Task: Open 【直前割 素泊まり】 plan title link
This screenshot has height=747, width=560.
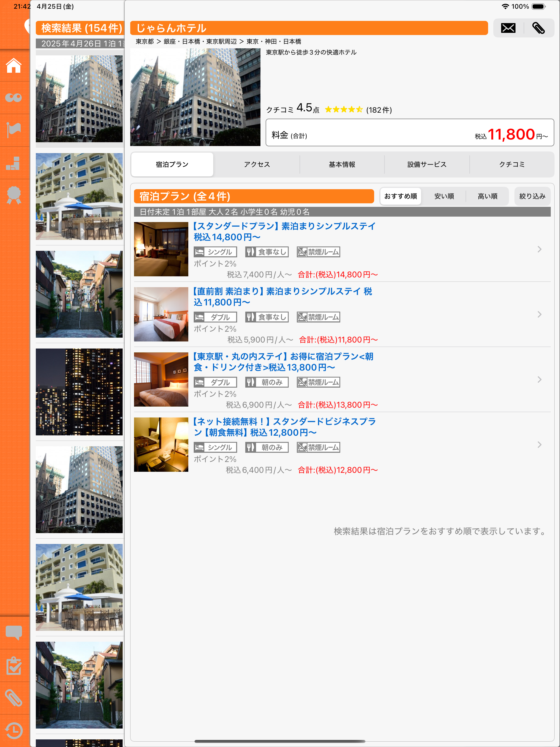Action: pyautogui.click(x=283, y=297)
